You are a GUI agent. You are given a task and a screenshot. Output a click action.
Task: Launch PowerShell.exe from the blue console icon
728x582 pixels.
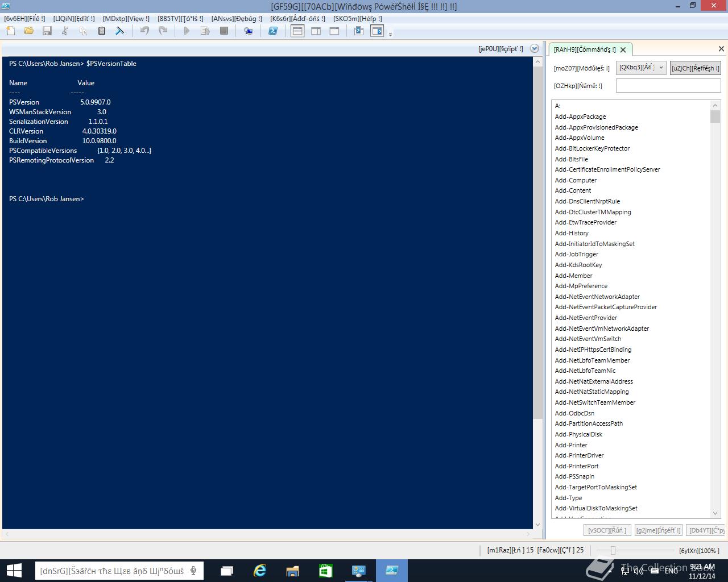click(273, 31)
